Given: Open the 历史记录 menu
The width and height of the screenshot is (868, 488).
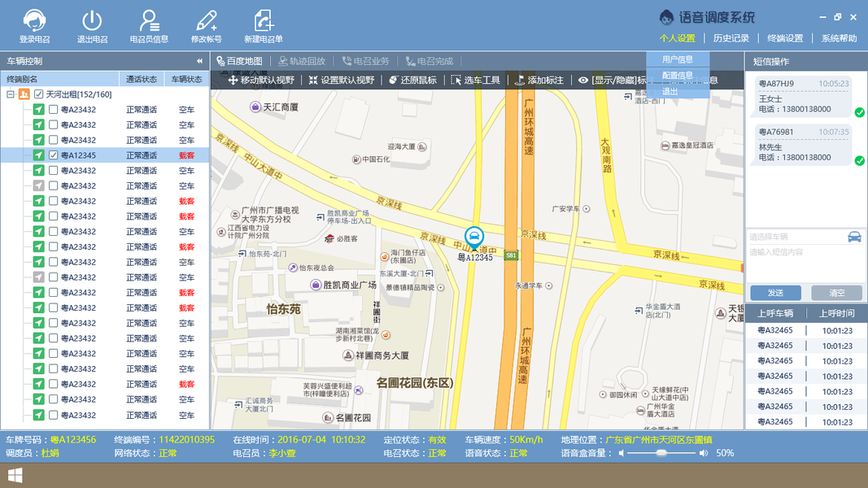Looking at the screenshot, I should 731,38.
